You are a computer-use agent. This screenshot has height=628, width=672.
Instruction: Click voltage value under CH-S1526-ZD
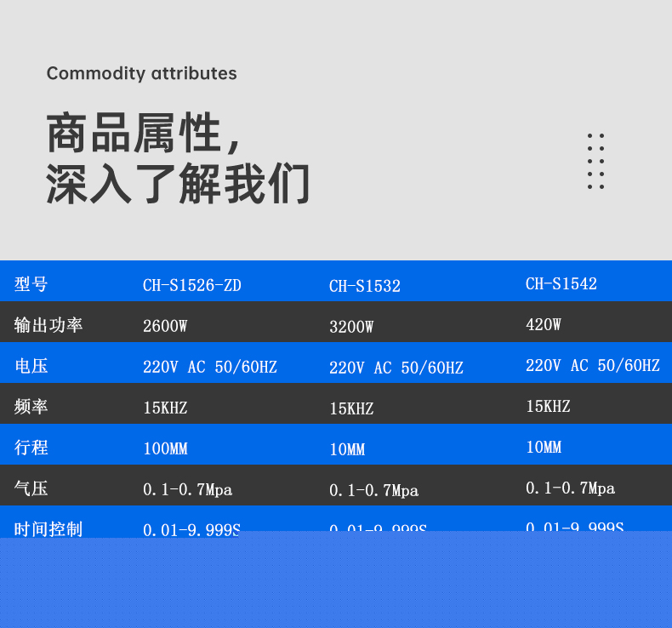coord(210,367)
